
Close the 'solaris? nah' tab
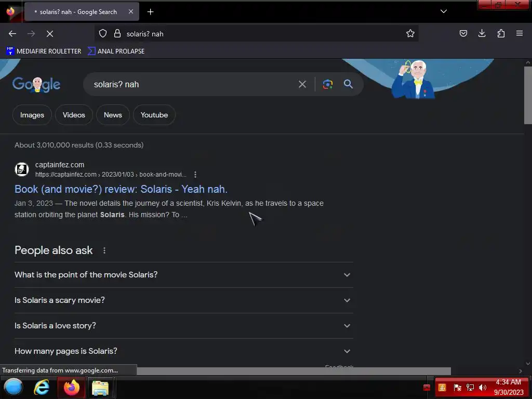130,11
